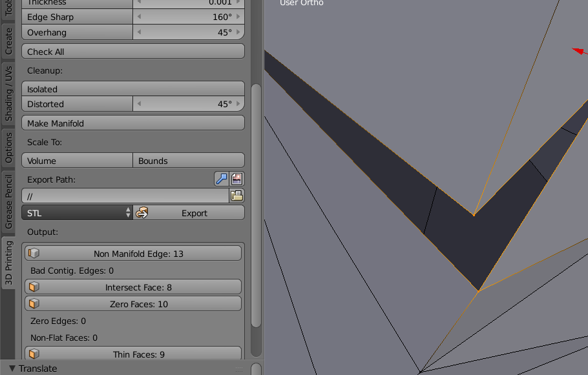Open the Shading / UVs tab
Screen dimensions: 588x375
point(8,91)
